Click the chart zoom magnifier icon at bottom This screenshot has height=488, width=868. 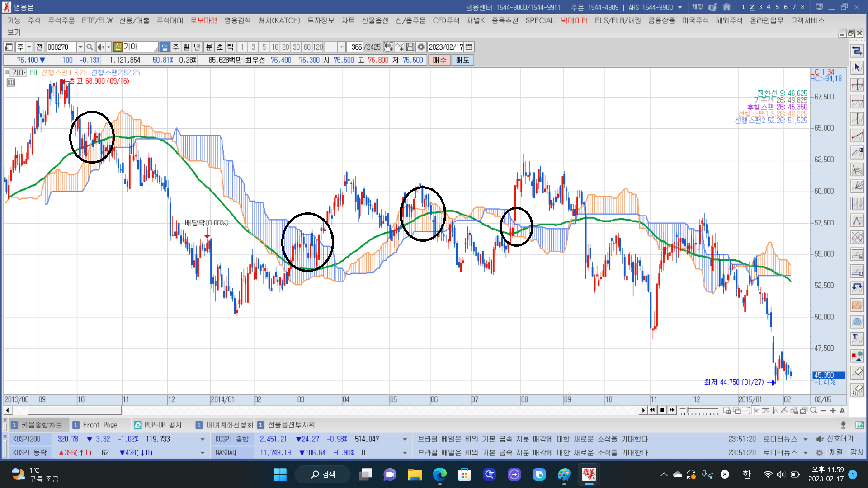[814, 410]
